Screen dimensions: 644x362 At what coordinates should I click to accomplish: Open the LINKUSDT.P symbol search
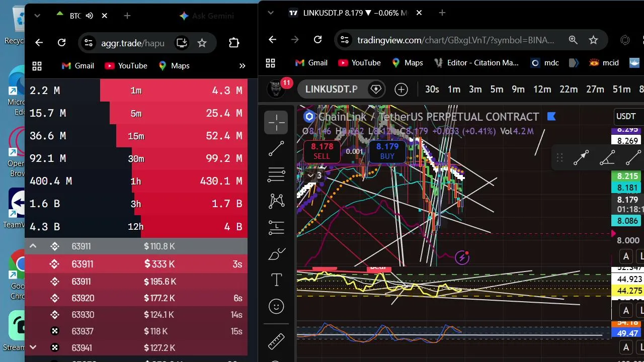pos(331,89)
